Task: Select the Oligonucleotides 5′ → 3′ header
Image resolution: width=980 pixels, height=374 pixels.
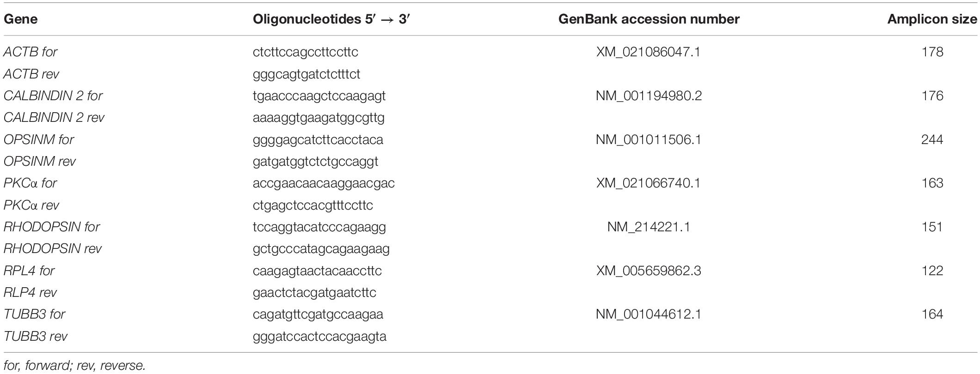Action: pos(331,19)
